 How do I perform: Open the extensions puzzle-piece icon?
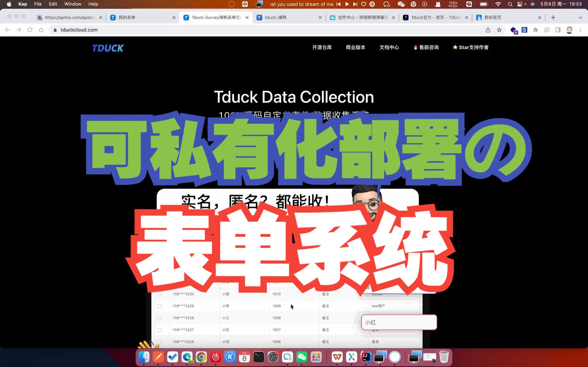click(x=536, y=30)
